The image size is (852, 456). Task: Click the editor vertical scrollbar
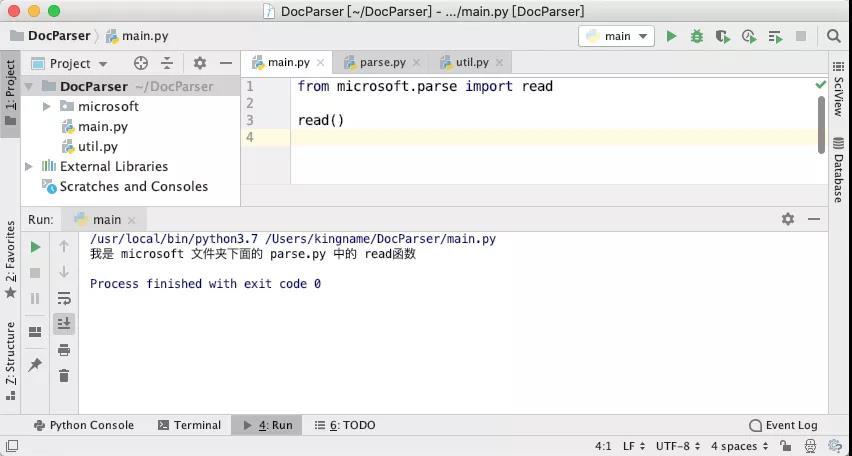(x=822, y=125)
